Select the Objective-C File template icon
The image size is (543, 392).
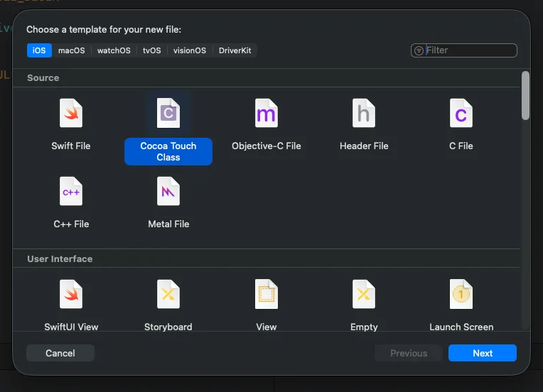pos(267,114)
